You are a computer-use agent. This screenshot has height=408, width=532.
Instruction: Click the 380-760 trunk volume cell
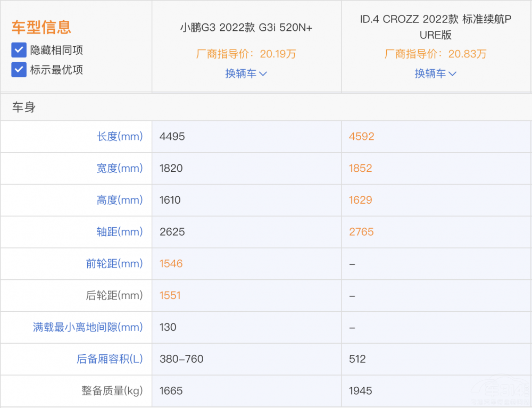pyautogui.click(x=181, y=360)
